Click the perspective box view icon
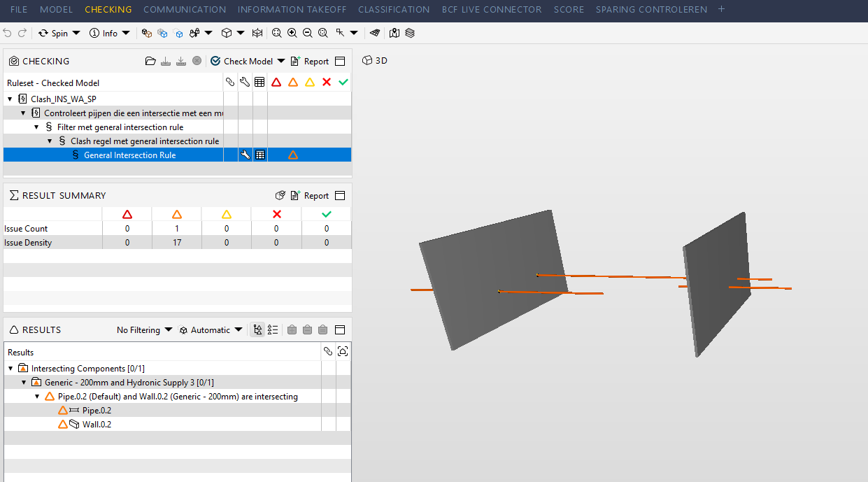The width and height of the screenshot is (868, 482). (x=227, y=33)
